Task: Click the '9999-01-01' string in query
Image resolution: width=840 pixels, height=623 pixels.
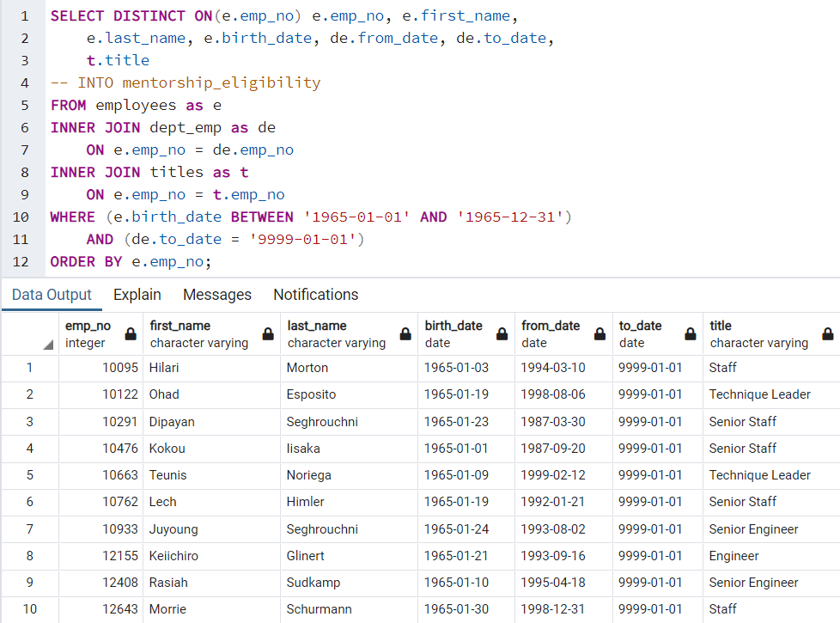Action: [302, 239]
